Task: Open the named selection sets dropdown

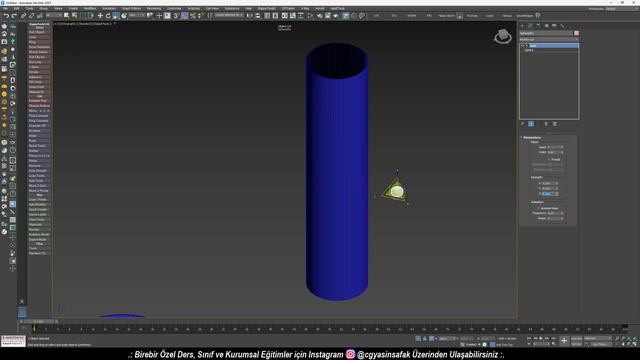Action: [x=229, y=16]
